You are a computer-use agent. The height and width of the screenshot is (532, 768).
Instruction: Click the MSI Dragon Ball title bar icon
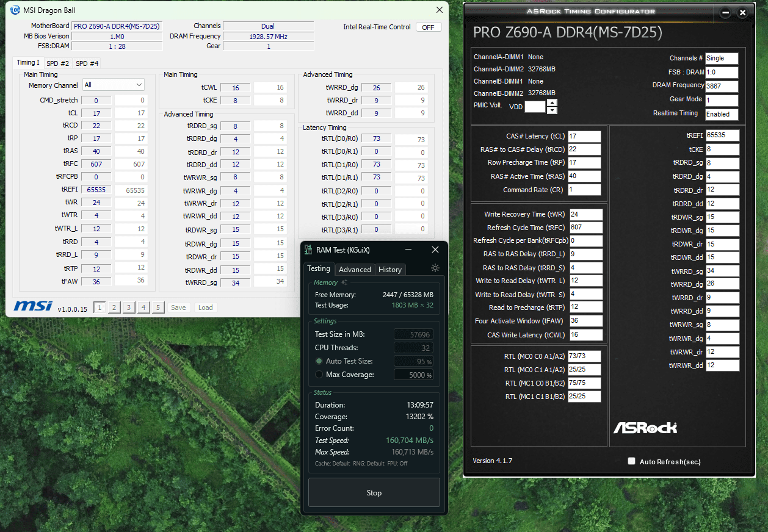click(15, 10)
